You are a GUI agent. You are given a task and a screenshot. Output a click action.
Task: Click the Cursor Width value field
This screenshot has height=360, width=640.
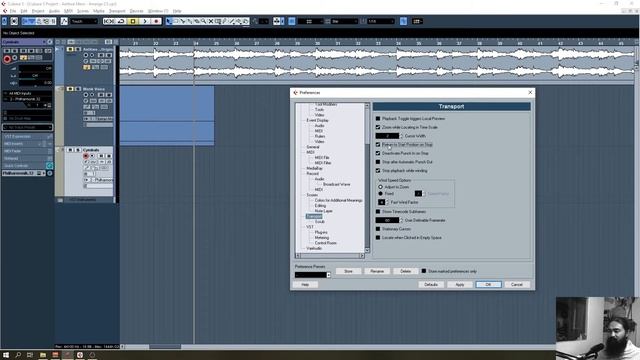[387, 136]
